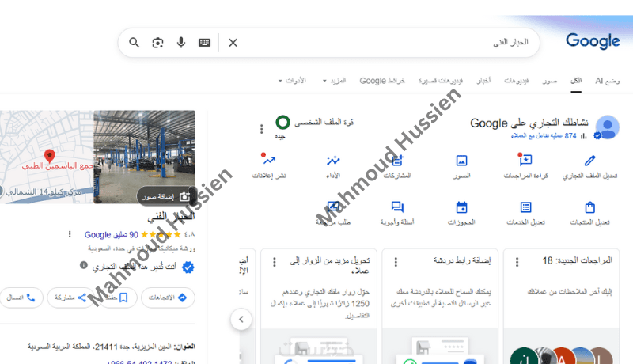Clear the search box with X
Screen dimensions: 633x364
pyautogui.click(x=233, y=43)
